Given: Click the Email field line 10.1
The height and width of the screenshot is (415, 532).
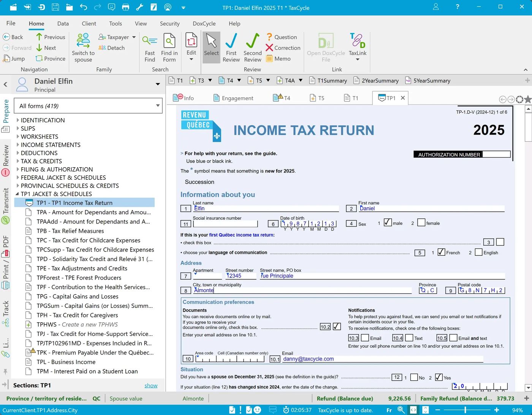Looking at the screenshot, I should 383,359.
